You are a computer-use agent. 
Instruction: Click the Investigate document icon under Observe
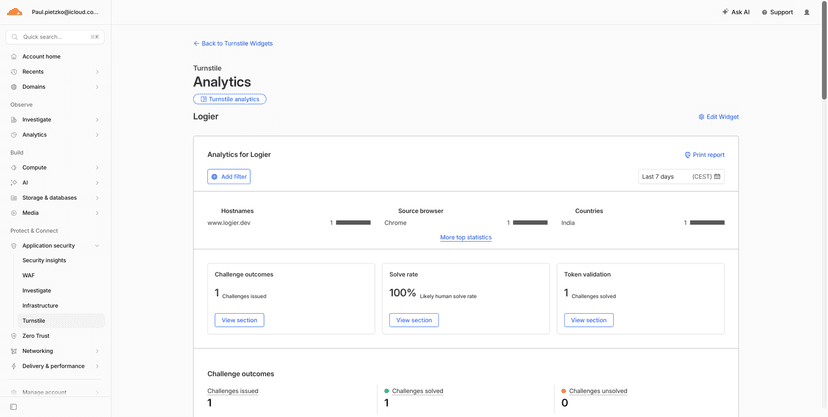14,120
